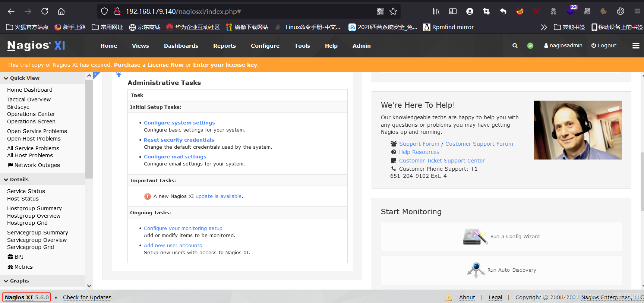Click the blue dashlet pin arrow icon
Image resolution: width=644 pixels, height=303 pixels.
click(x=119, y=75)
